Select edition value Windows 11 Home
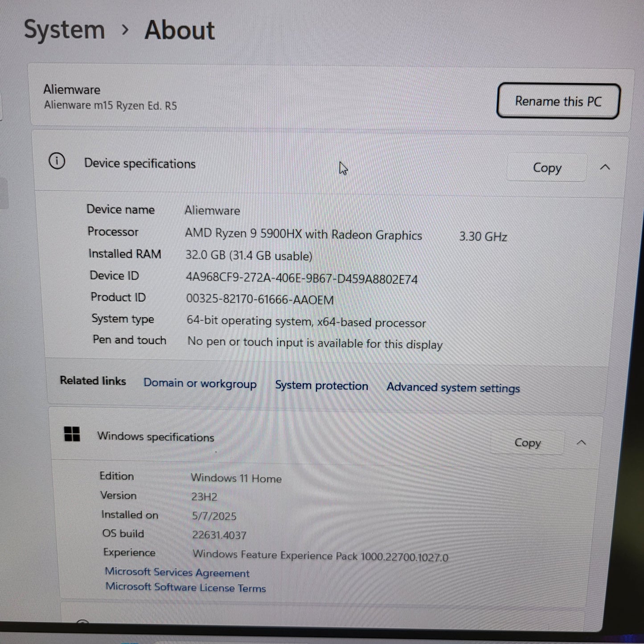Image resolution: width=644 pixels, height=644 pixels. coord(236,478)
